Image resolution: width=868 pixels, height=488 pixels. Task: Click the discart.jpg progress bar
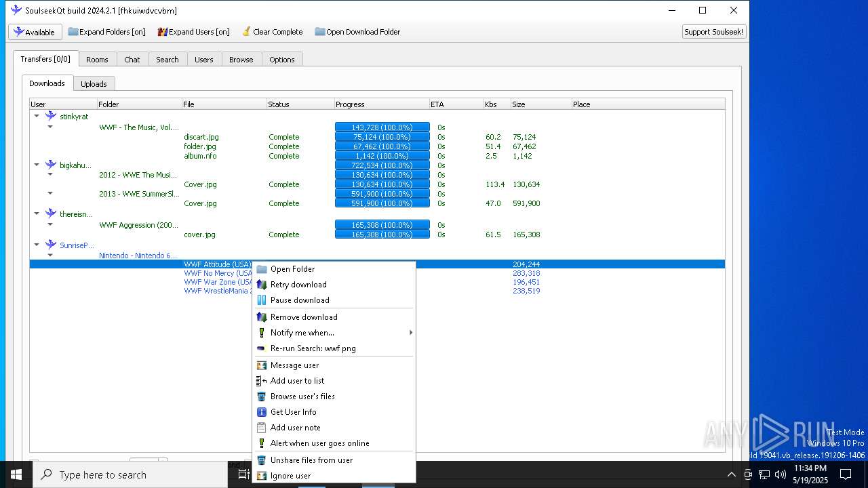click(x=382, y=137)
